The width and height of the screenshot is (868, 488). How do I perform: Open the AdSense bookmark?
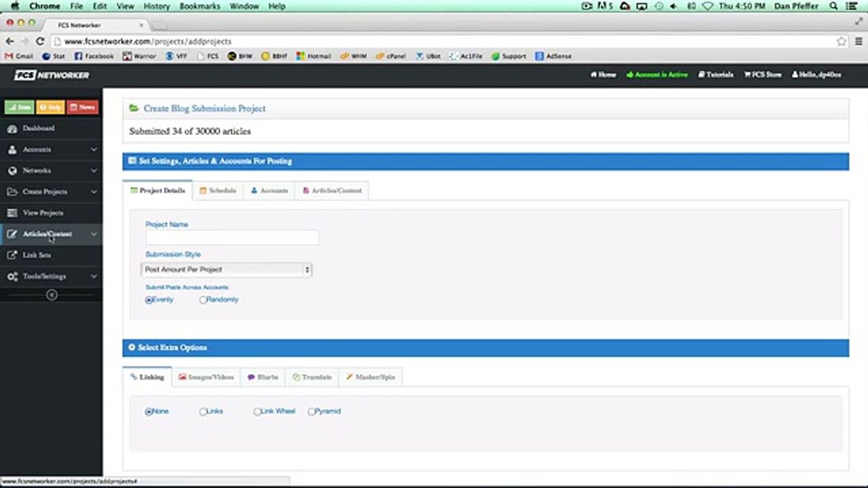pos(553,56)
